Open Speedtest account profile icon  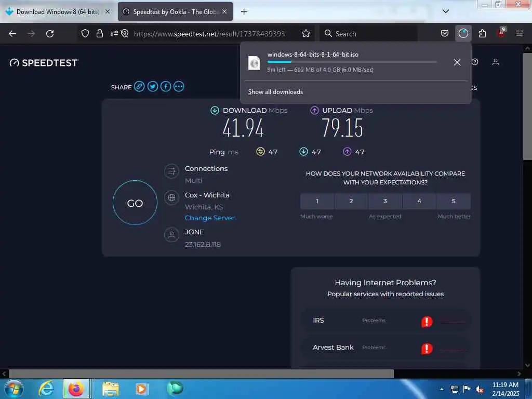click(495, 62)
